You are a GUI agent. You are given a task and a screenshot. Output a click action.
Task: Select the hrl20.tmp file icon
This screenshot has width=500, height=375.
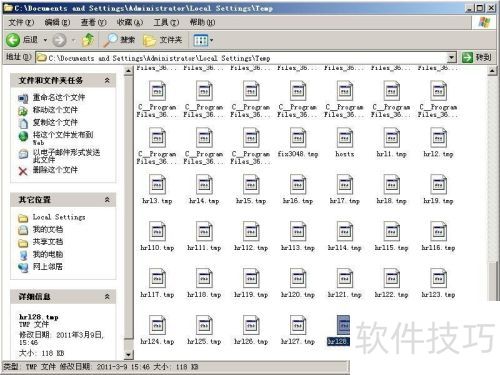pyautogui.click(x=298, y=278)
